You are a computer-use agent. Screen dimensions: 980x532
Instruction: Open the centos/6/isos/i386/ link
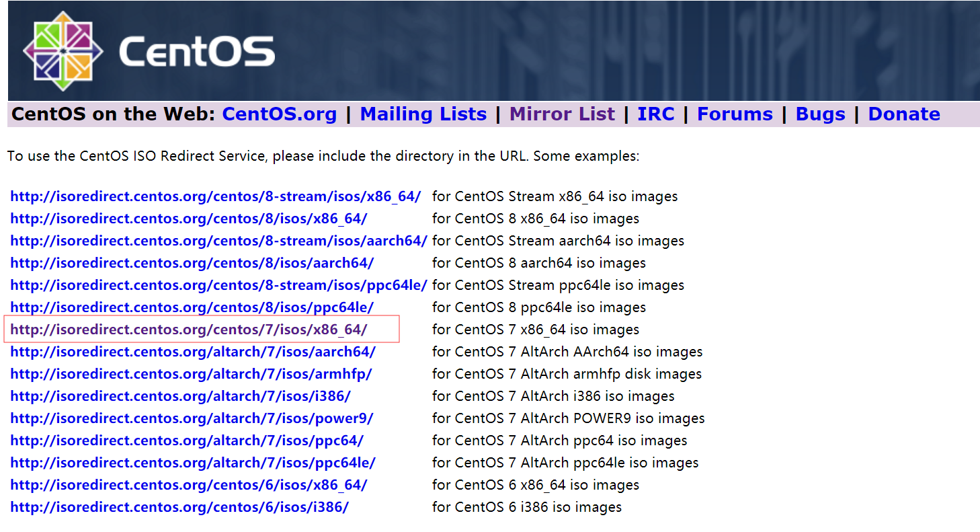click(x=179, y=507)
